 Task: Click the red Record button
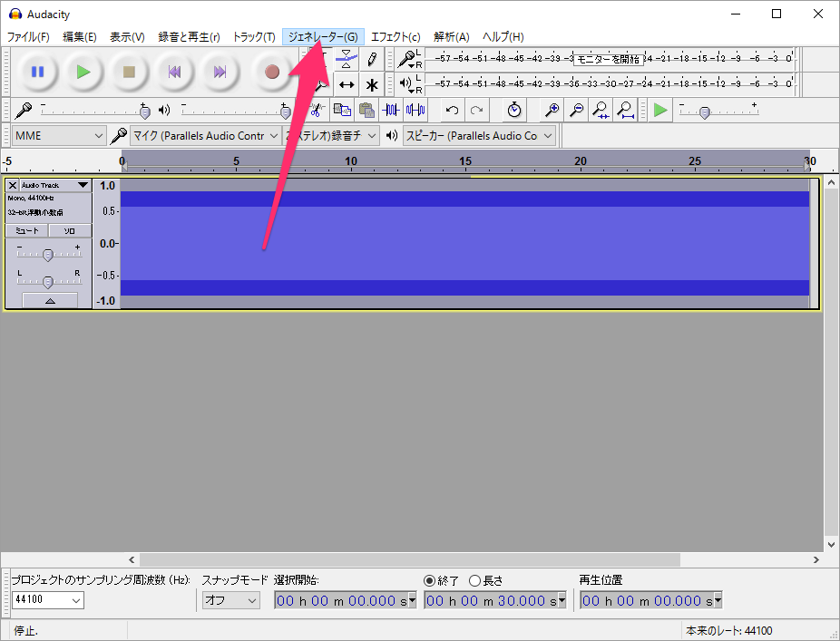pos(271,72)
